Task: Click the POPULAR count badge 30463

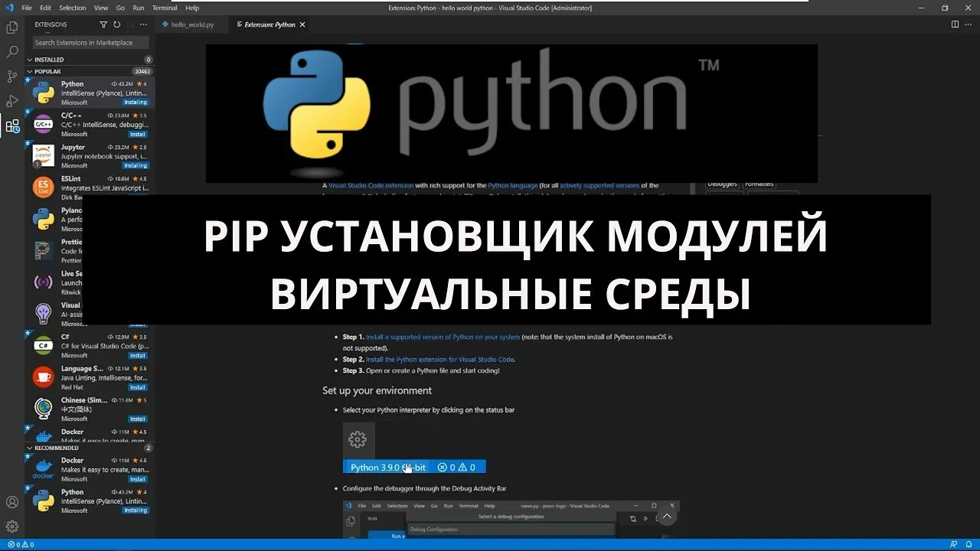Action: pyautogui.click(x=142, y=71)
